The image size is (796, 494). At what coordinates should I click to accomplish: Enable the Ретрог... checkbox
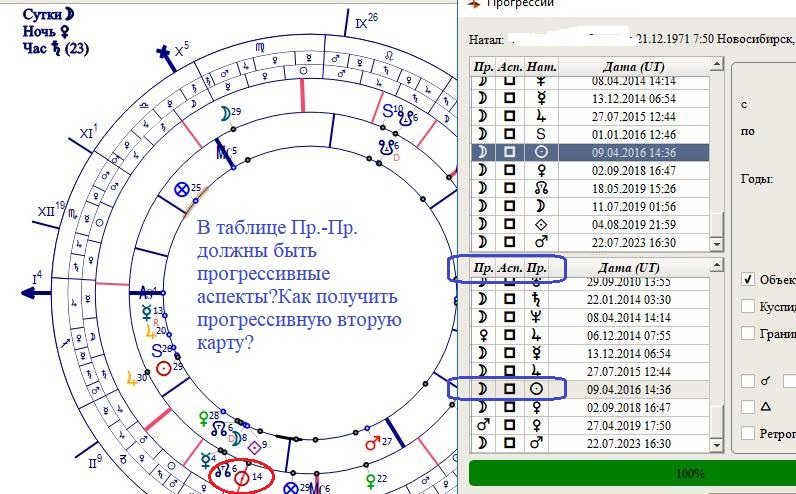pyautogui.click(x=748, y=433)
